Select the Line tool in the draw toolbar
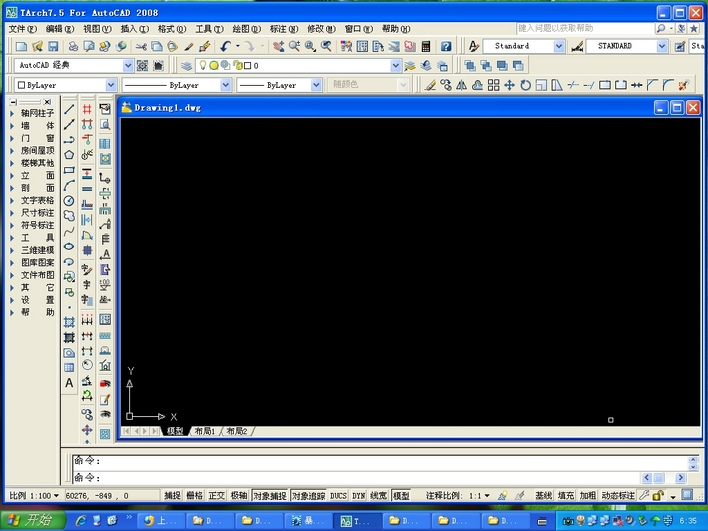Viewport: 708px width, 531px height. [69, 108]
